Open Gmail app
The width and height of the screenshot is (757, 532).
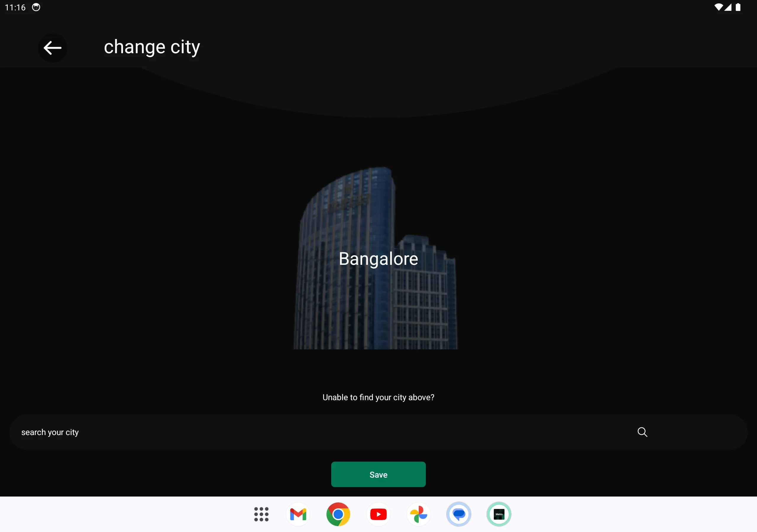(x=298, y=514)
